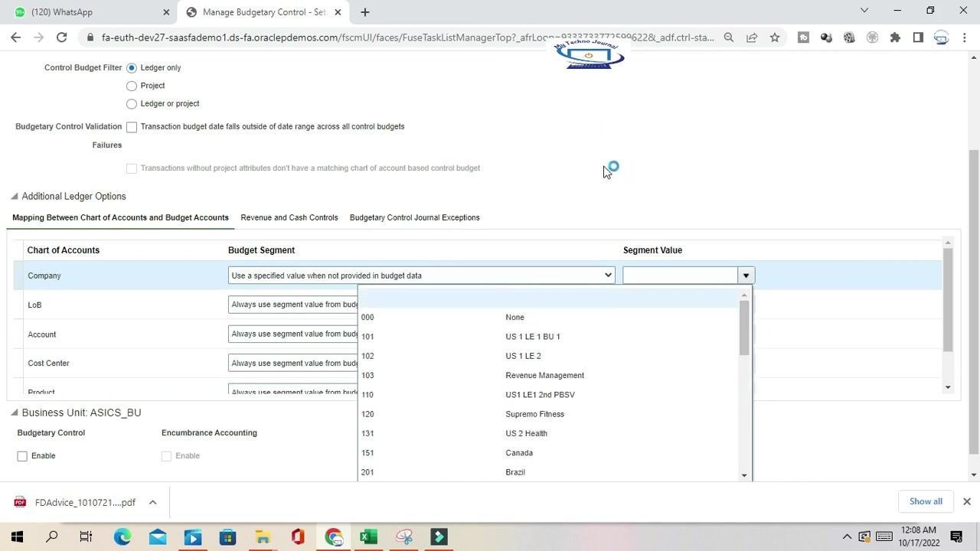Click the browser address bar

pos(407,37)
